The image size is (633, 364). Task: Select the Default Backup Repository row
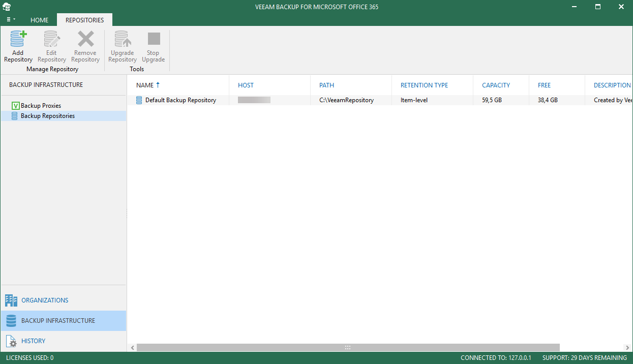(x=380, y=100)
